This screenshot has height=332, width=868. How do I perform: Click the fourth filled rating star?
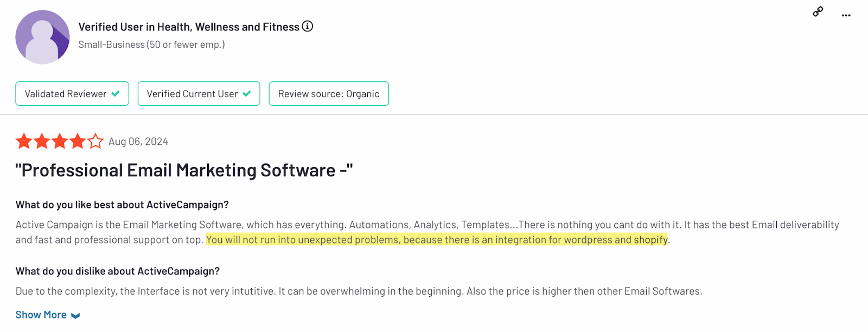point(78,142)
